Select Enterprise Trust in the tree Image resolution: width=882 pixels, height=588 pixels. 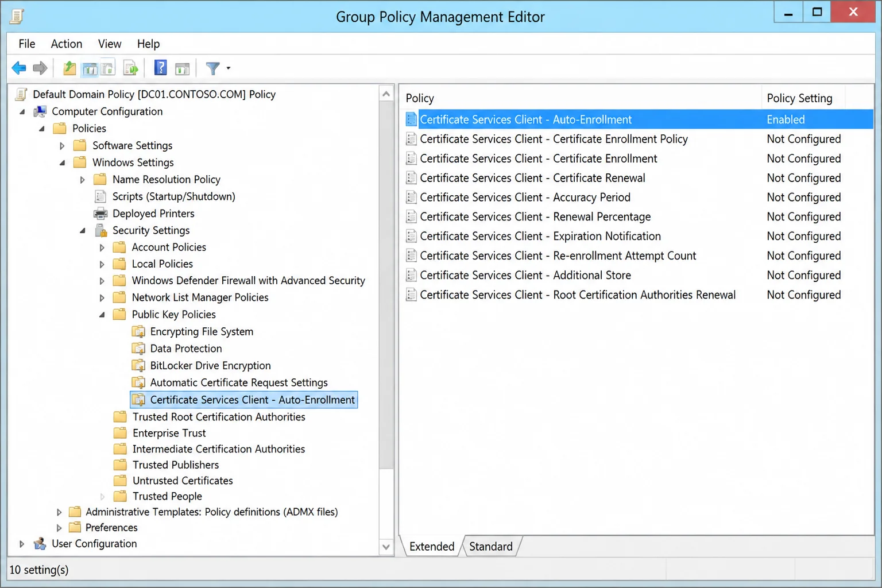(x=169, y=434)
